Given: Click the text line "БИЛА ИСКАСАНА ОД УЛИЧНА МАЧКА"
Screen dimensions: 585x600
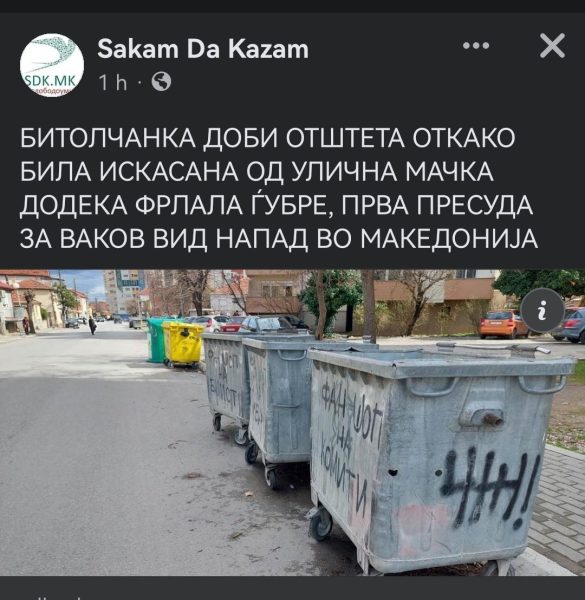Looking at the screenshot, I should 257,171.
